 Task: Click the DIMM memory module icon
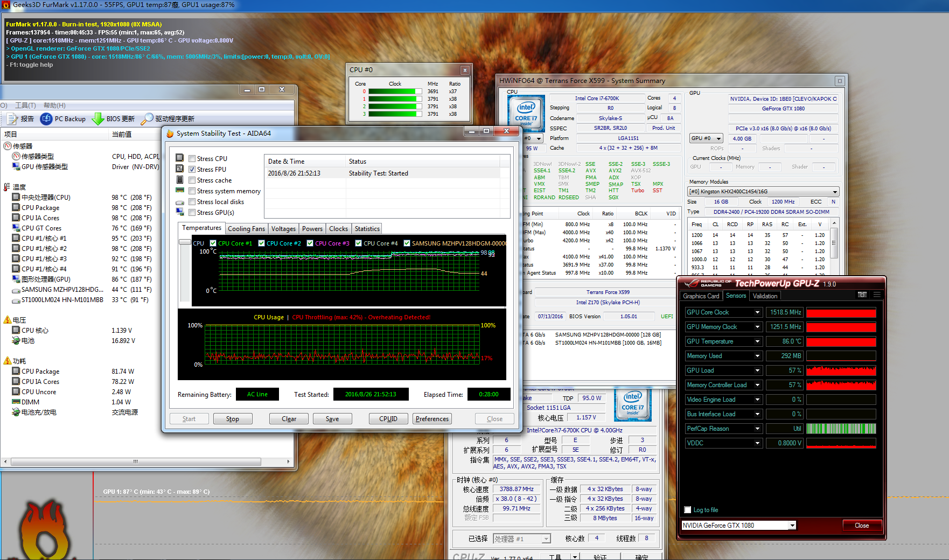coord(16,402)
